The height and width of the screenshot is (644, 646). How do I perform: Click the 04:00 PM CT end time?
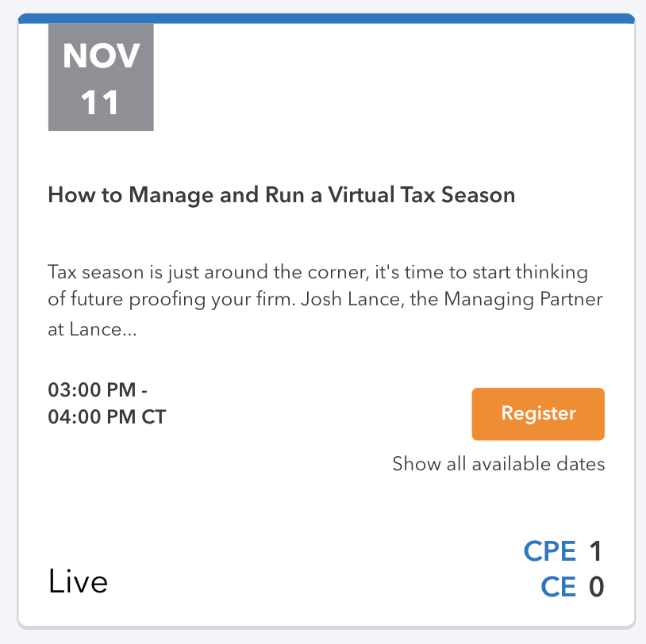106,416
